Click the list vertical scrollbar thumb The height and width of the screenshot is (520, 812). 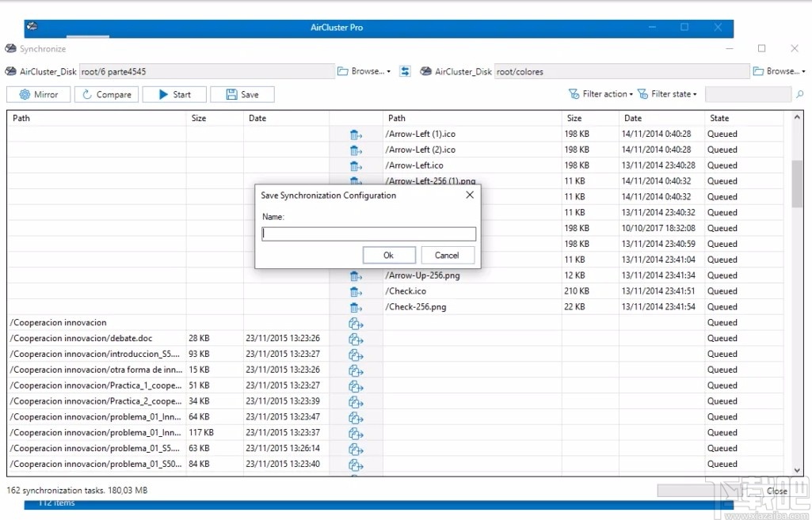tap(797, 184)
